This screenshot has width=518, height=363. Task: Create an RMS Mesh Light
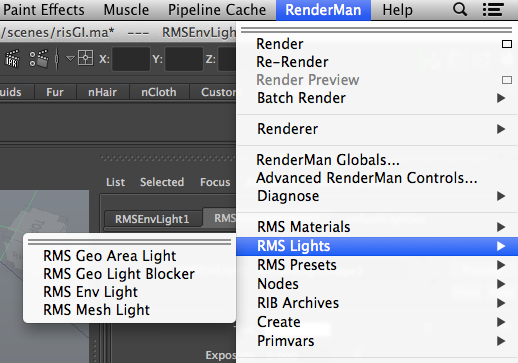click(129, 310)
